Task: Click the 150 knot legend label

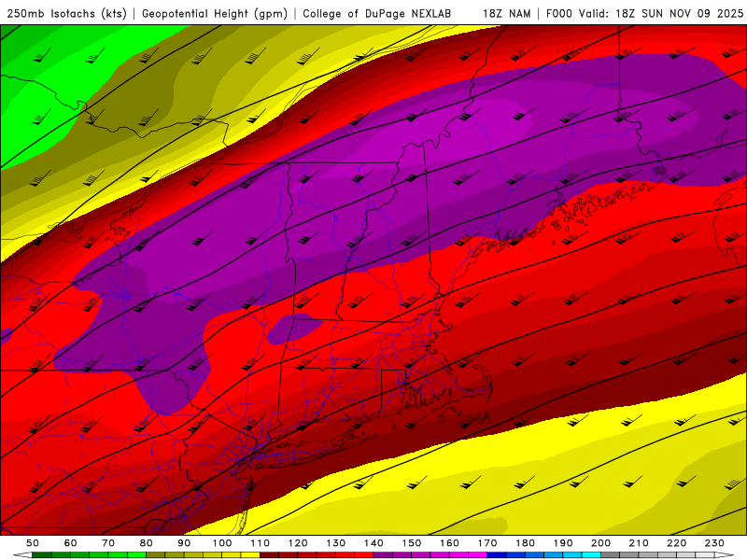Action: (x=412, y=543)
